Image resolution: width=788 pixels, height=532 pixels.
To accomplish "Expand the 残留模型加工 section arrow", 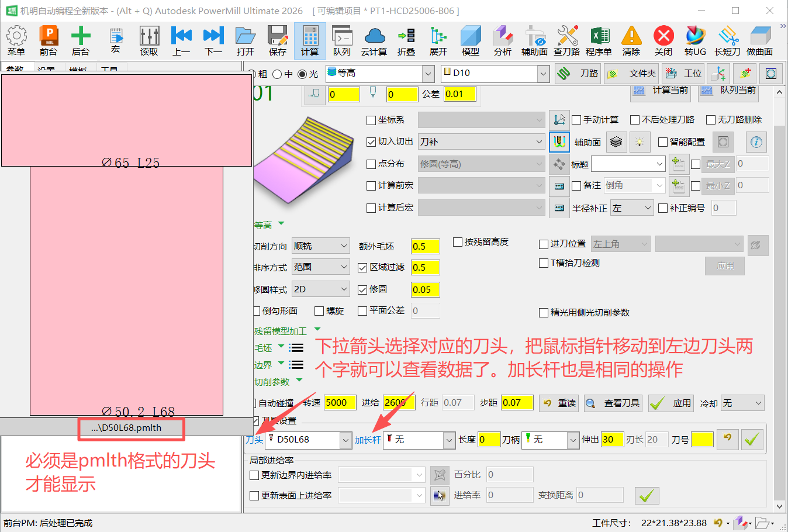I will click(x=317, y=330).
